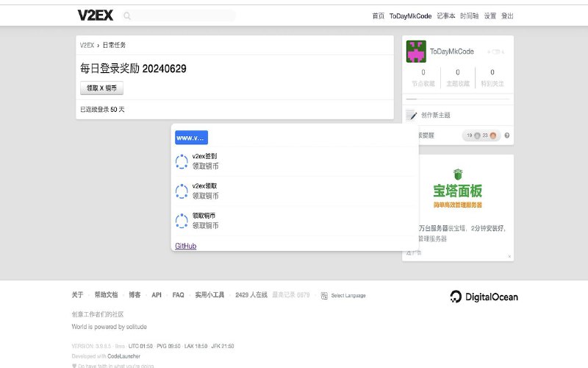This screenshot has width=588, height=368.
Task: Click the blue www.v... button in popup
Action: coord(191,138)
